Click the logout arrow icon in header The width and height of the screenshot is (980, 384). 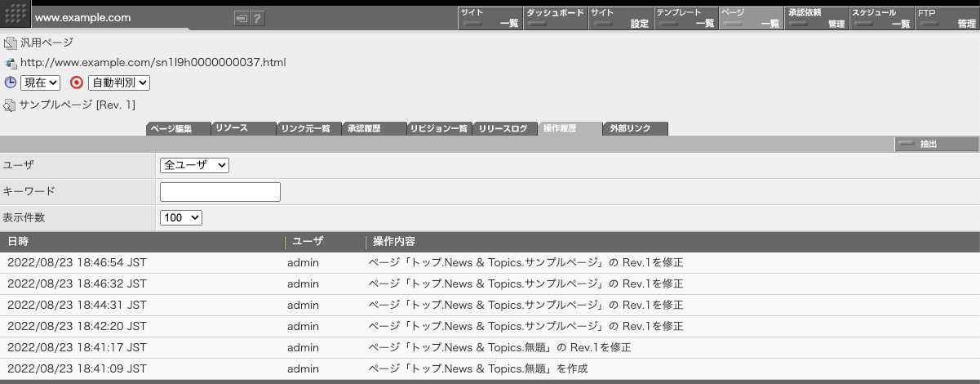[x=242, y=18]
